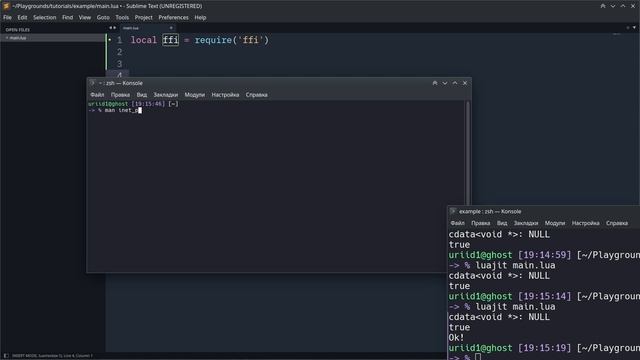Click the tab navigation arrows beside main.lua tab
640x360 pixels.
[112, 28]
